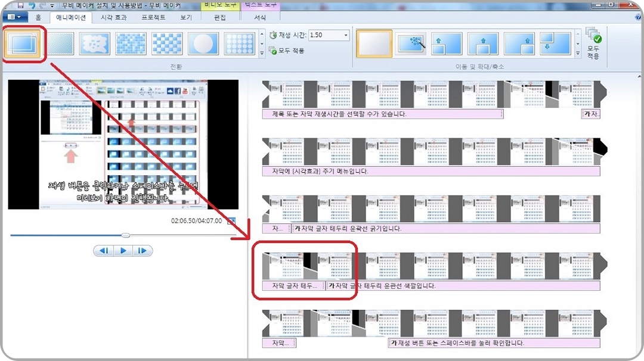Select the blank 'none' pan and zoom option
This screenshot has height=361, width=644.
(x=374, y=43)
